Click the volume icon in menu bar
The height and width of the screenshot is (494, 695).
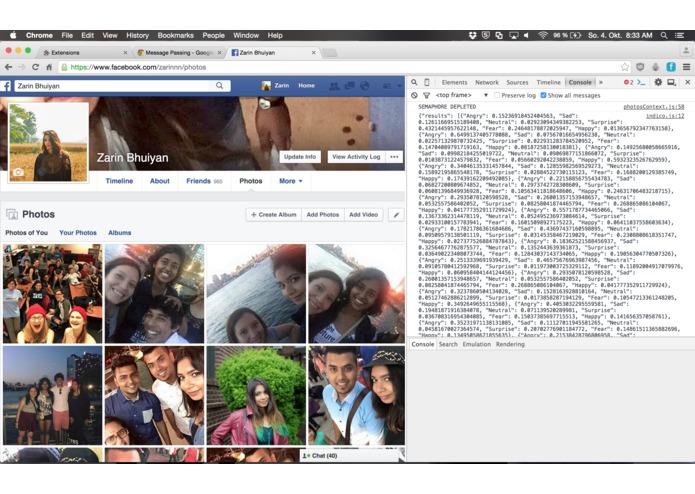[526, 35]
